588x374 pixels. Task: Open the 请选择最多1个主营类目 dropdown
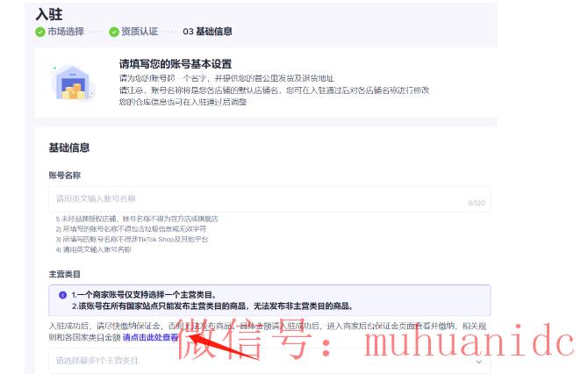(269, 361)
